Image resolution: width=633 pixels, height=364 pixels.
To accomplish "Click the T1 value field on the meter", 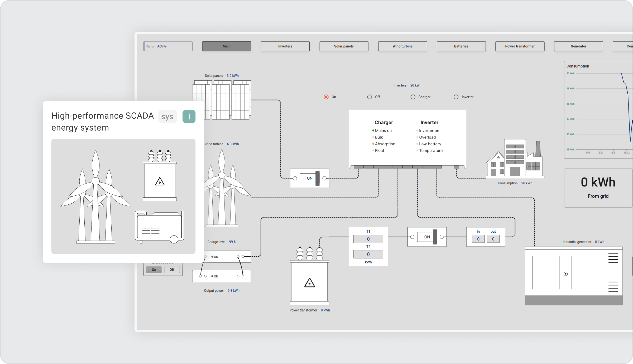I will 368,239.
